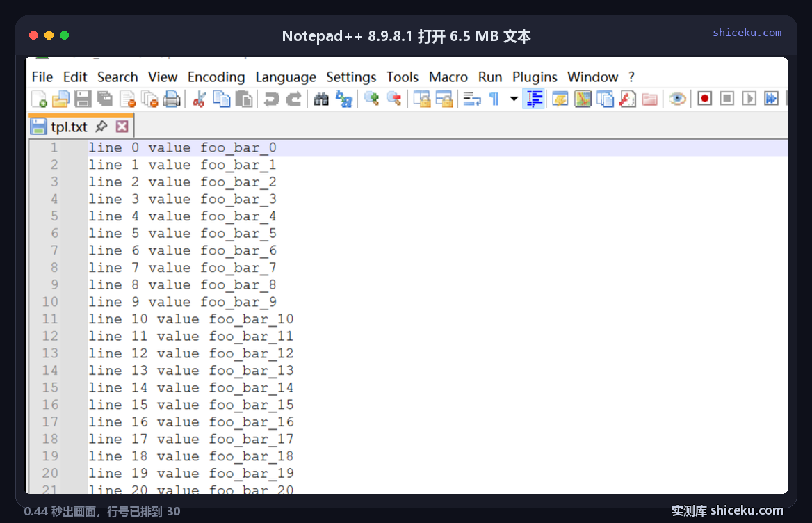812x523 pixels.
Task: Open the Edit menu
Action: pos(75,77)
